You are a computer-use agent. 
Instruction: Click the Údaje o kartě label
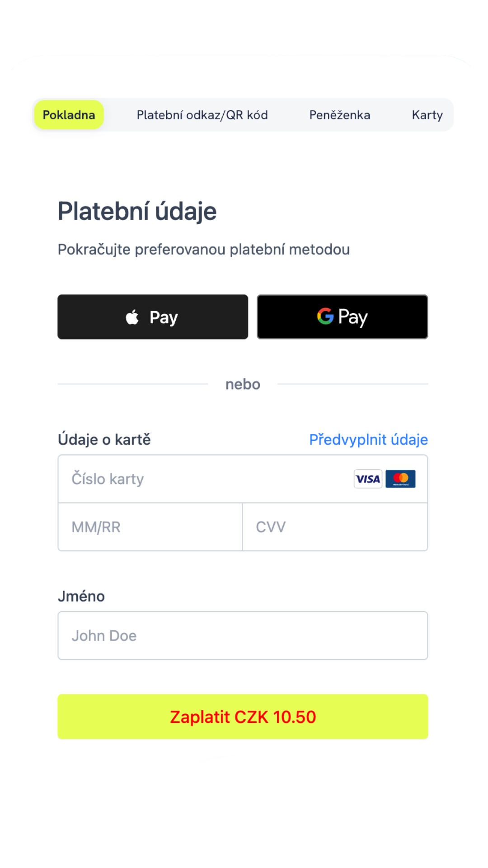click(x=104, y=439)
